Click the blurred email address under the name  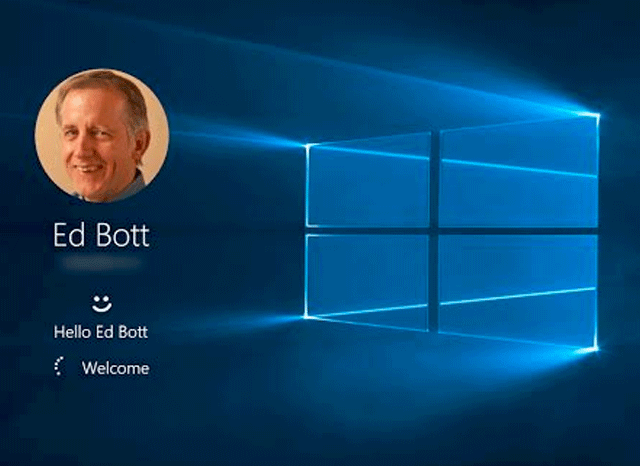pos(102,263)
